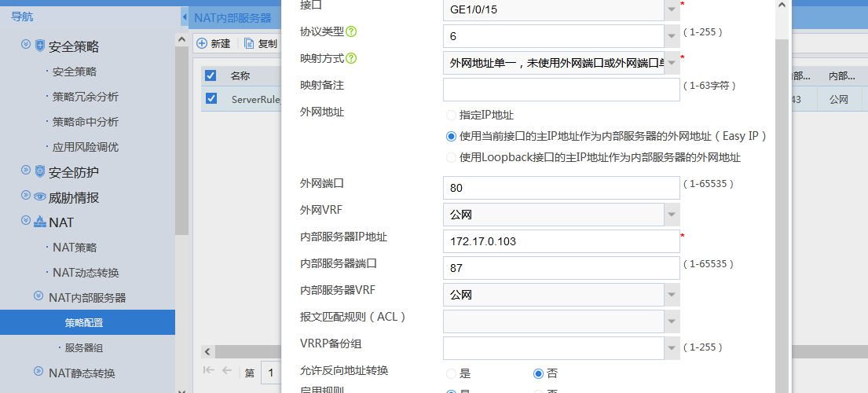868x393 pixels.
Task: Select the 指定IP地址 radio option
Action: 451,115
